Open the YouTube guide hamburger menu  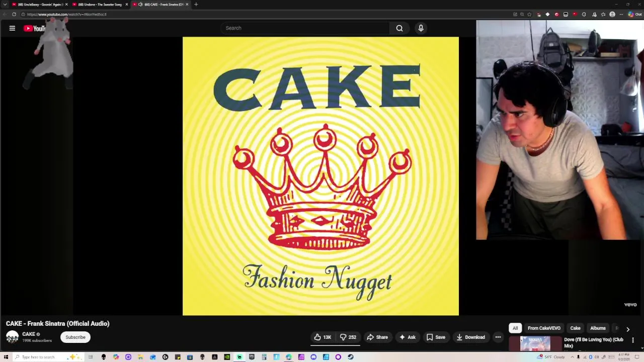[x=12, y=28]
